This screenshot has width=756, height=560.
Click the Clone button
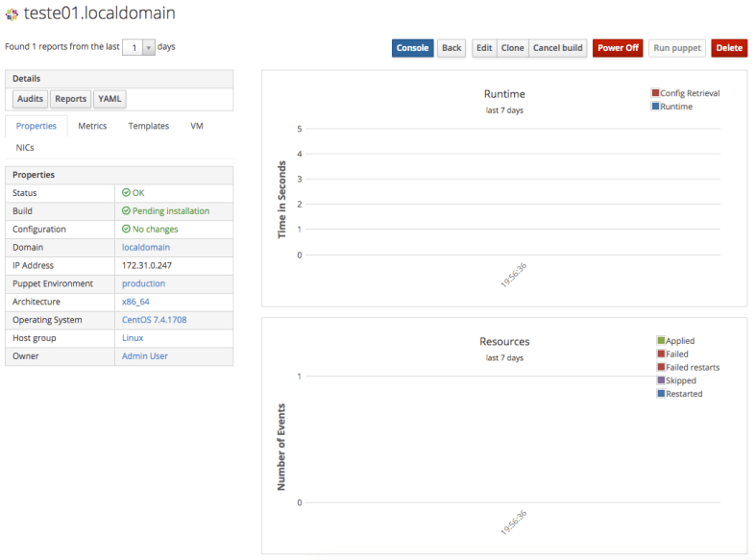click(512, 48)
